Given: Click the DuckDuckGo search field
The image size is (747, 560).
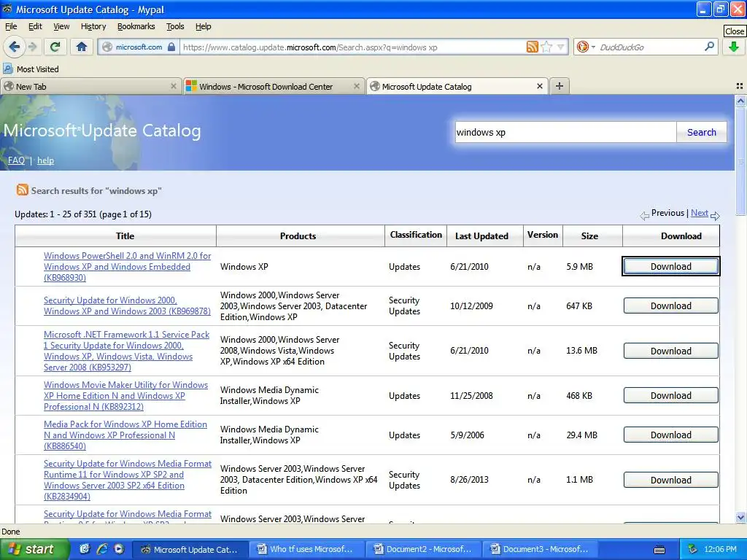Looking at the screenshot, I should [649, 47].
